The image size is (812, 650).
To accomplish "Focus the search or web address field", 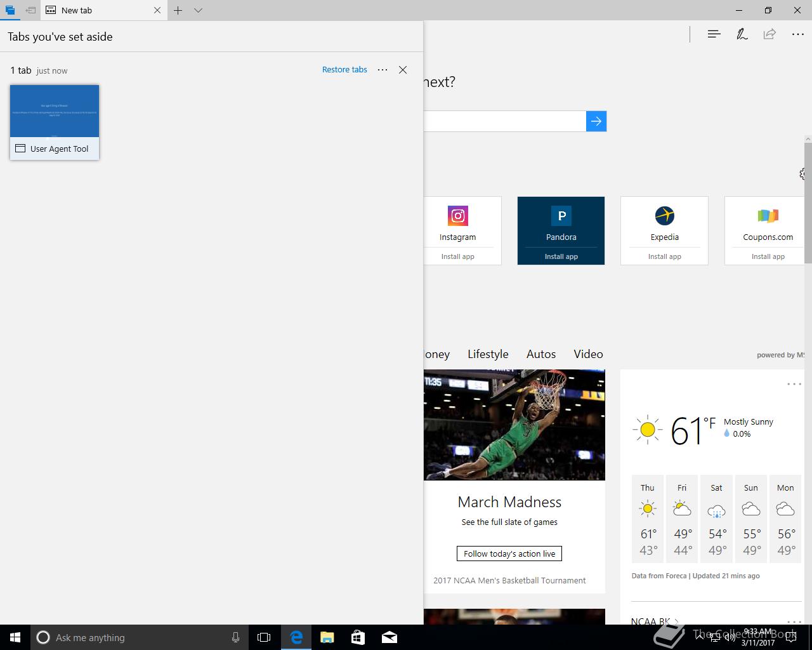I will coord(504,121).
